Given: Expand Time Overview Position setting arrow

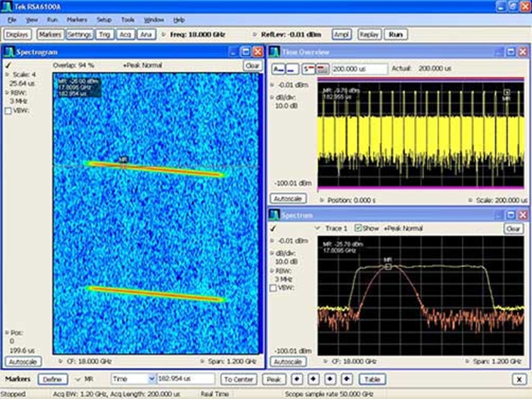Looking at the screenshot, I should [322, 200].
